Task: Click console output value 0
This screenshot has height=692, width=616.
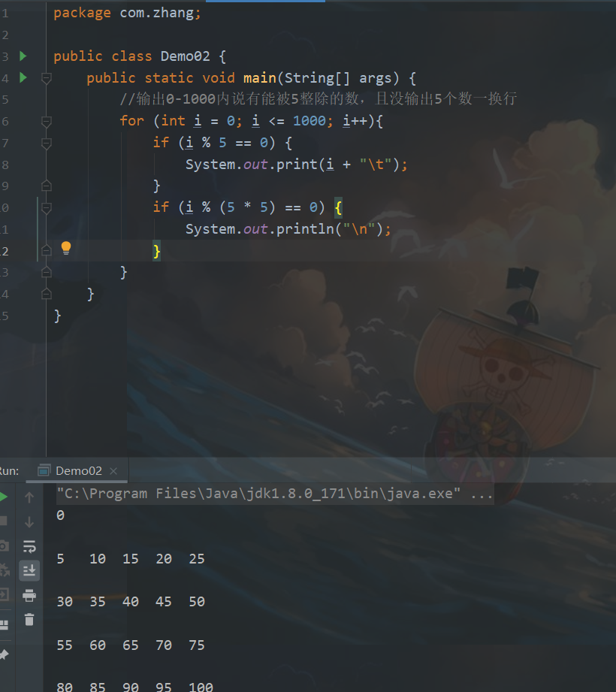Action: coord(60,515)
